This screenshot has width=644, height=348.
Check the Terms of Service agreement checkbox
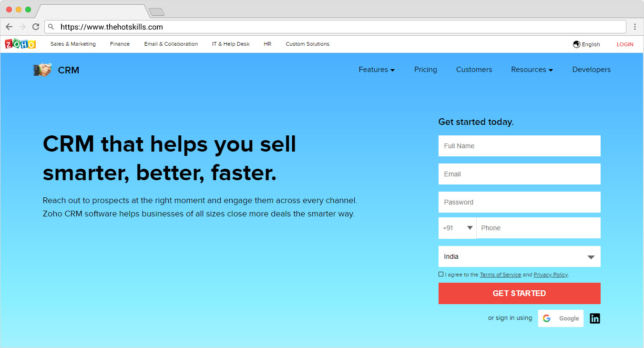pyautogui.click(x=441, y=274)
